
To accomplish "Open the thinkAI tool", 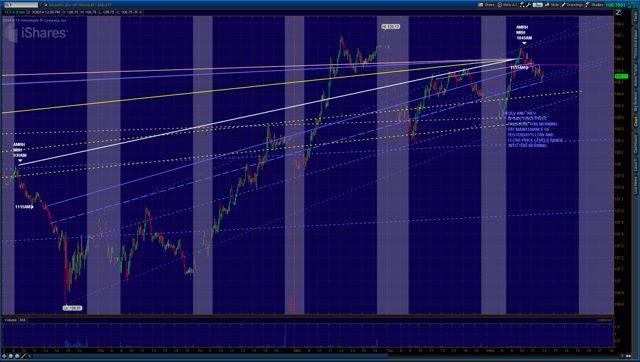I will coord(507,5).
